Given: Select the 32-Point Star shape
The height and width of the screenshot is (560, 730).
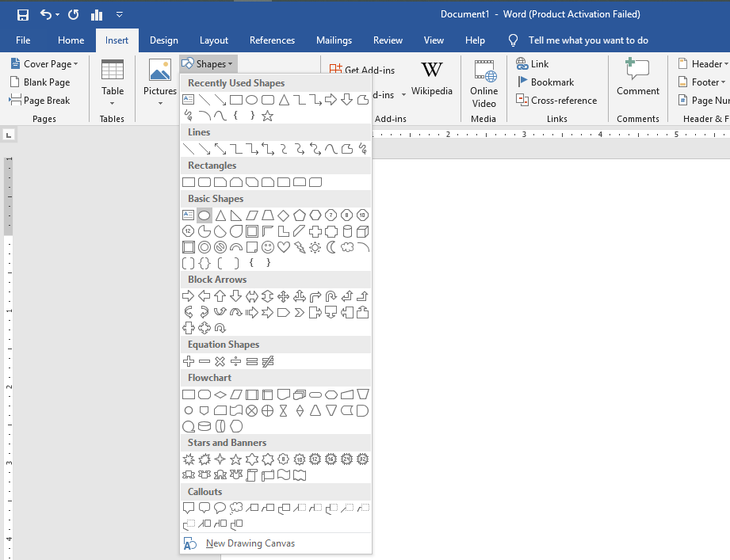Looking at the screenshot, I should (x=363, y=459).
